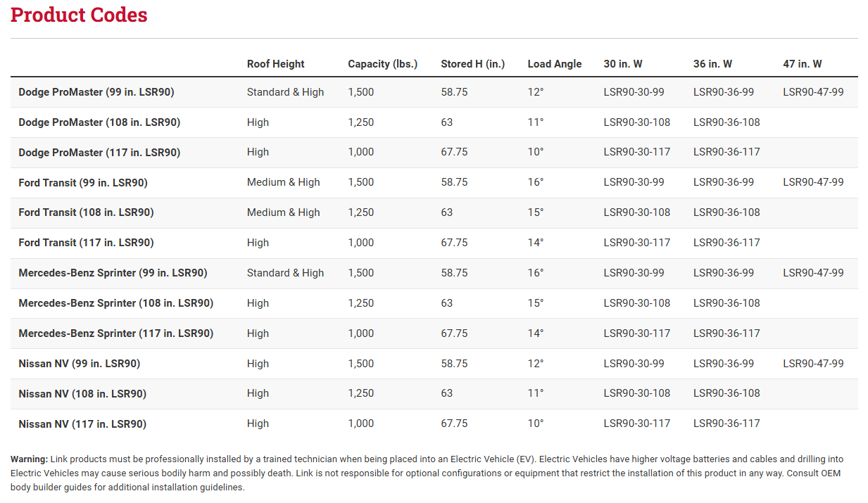Image resolution: width=868 pixels, height=503 pixels.
Task: Click 12° load angle in Dodge ProMaster 99 row
Action: tap(536, 92)
